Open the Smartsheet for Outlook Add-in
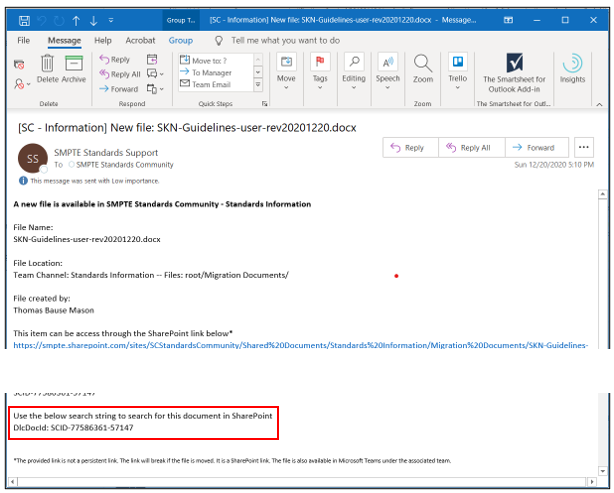 coord(515,68)
